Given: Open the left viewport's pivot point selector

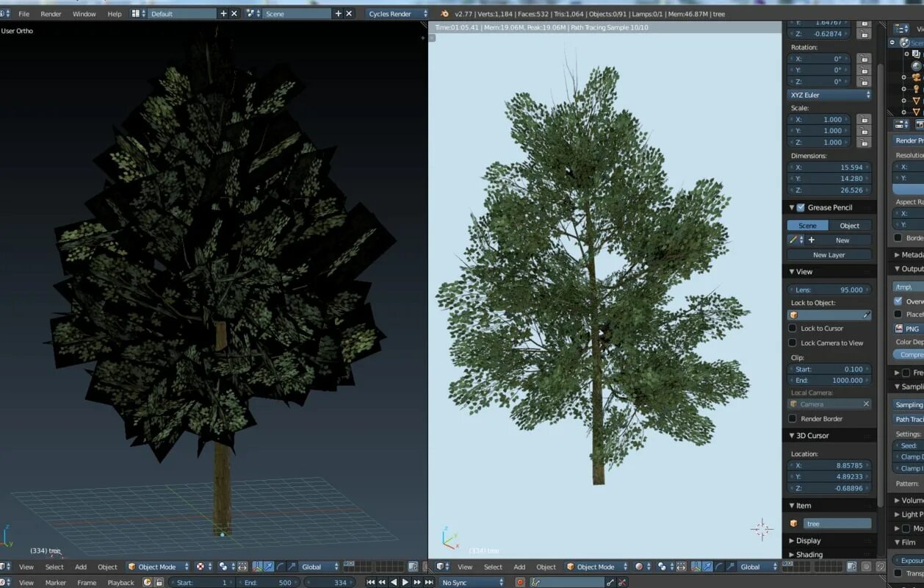Looking at the screenshot, I should 223,567.
